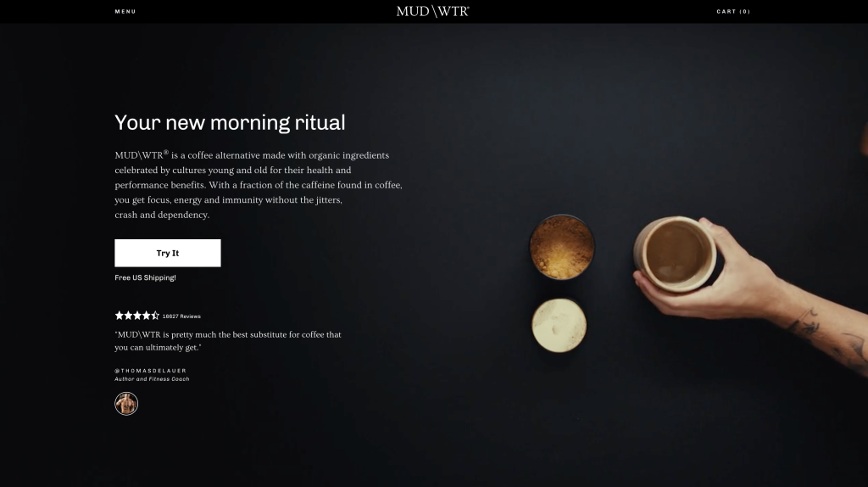Click the mug held by hand
The height and width of the screenshot is (487, 868).
(676, 254)
